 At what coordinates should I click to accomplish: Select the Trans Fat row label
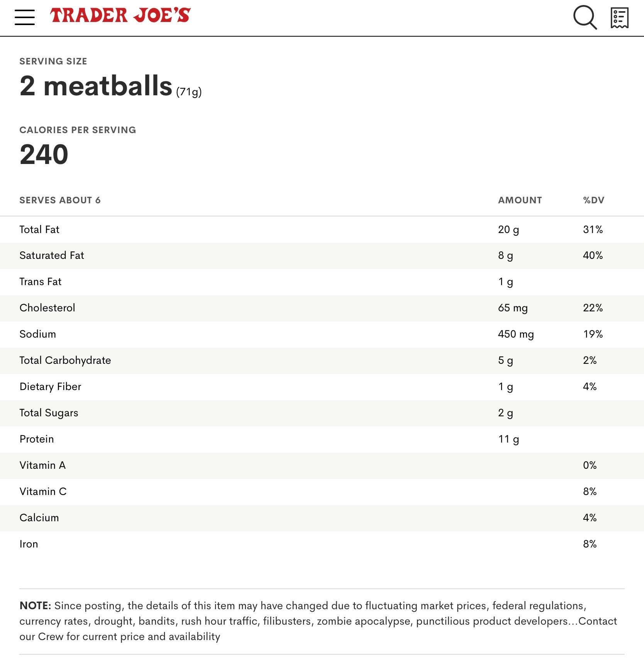(41, 282)
